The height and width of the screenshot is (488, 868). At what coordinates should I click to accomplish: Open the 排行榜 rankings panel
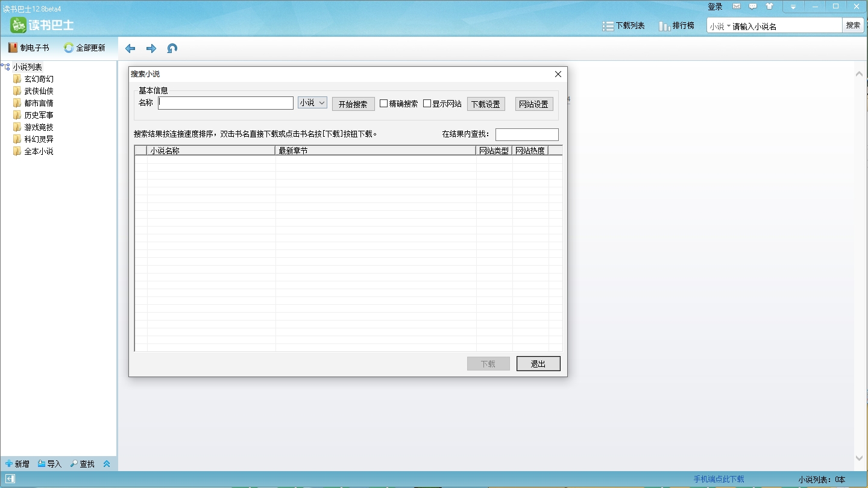pos(676,25)
